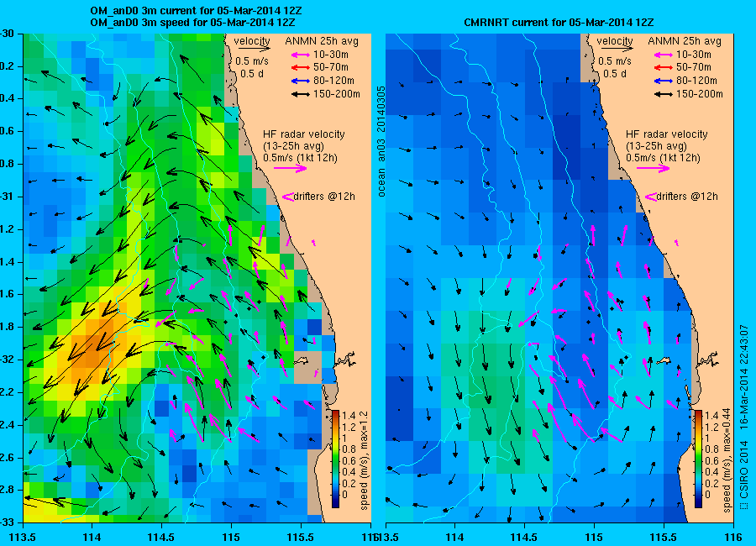
Task: Click the HF radar magenta arrow in CMRNRT panel
Action: pos(653,168)
